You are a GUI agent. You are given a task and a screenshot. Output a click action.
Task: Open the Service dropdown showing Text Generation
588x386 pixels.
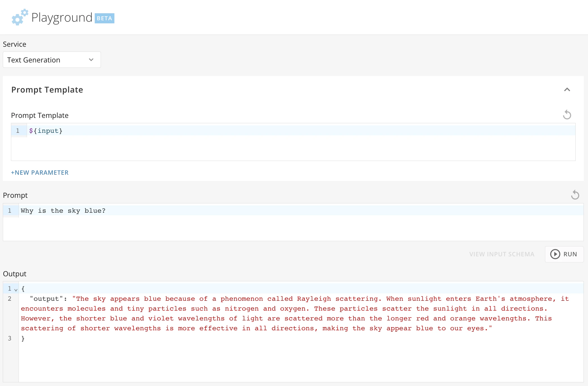(52, 60)
